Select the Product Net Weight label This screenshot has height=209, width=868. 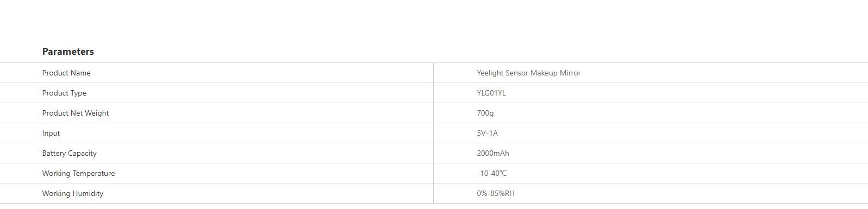coord(76,113)
